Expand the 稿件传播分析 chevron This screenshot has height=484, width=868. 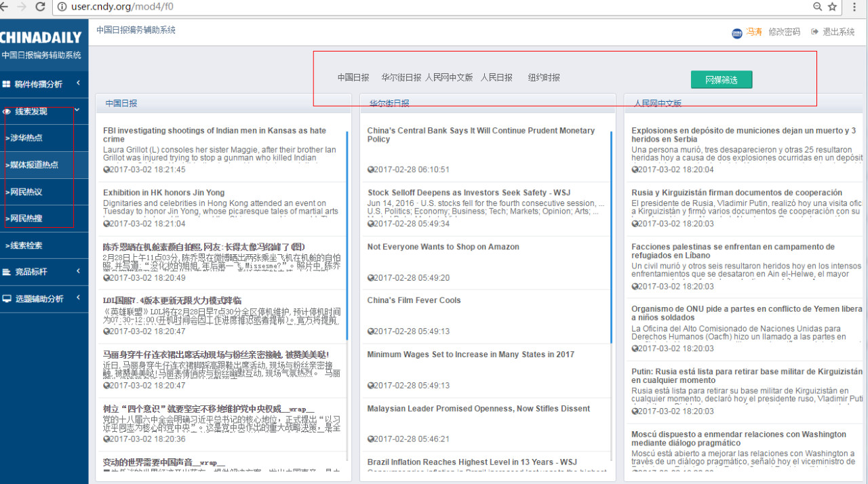78,83
